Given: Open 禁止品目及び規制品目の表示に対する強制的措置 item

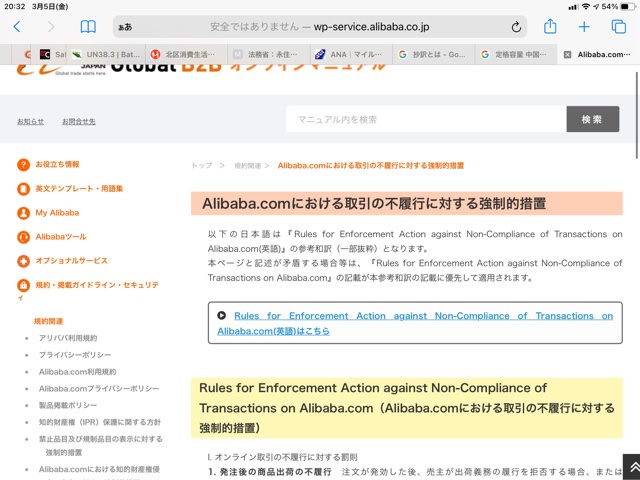Looking at the screenshot, I should coord(101,445).
